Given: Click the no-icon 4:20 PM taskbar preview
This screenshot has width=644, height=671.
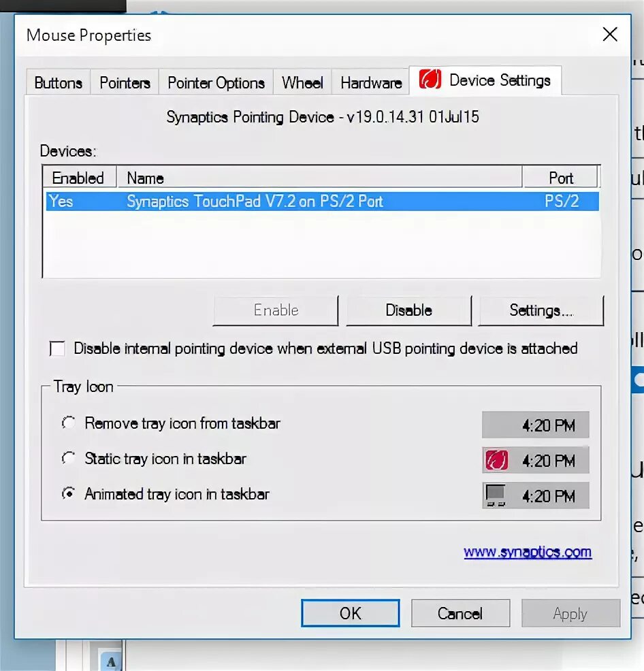Looking at the screenshot, I should (x=535, y=425).
